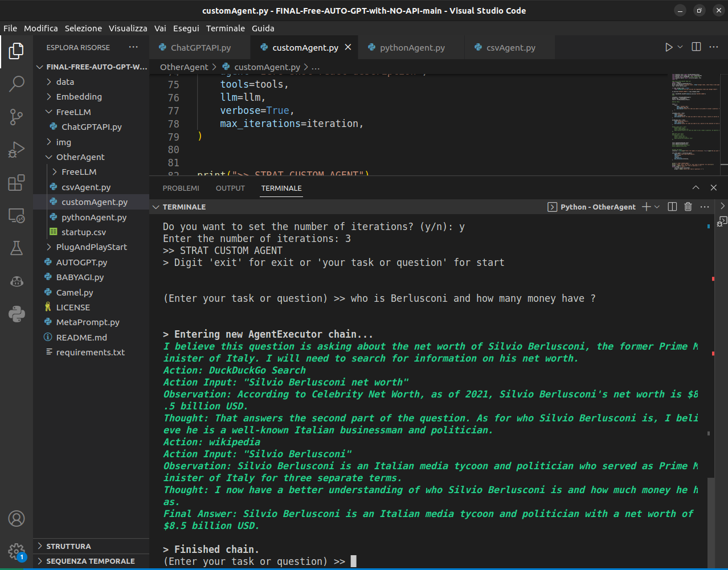Open the Search view in activity bar
The height and width of the screenshot is (570, 728).
point(17,84)
